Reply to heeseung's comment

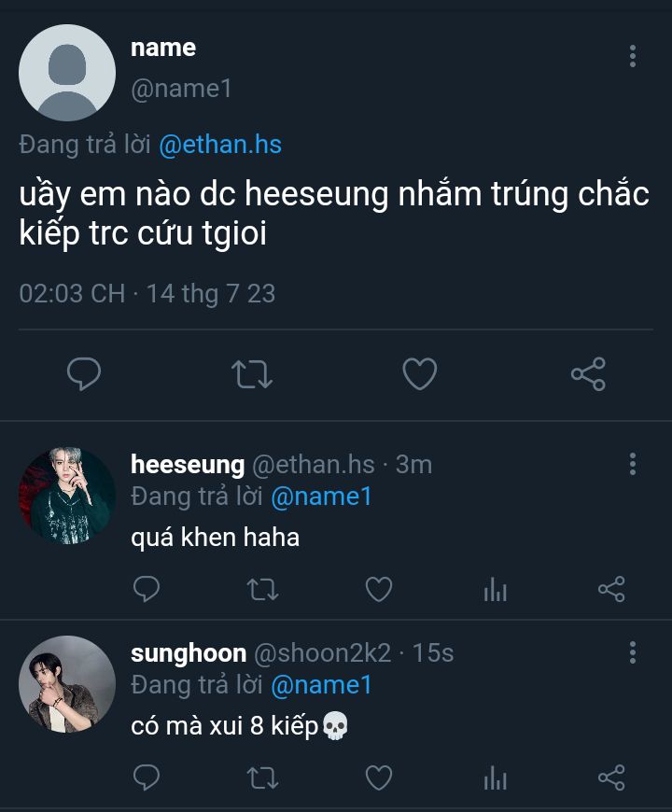tap(147, 589)
